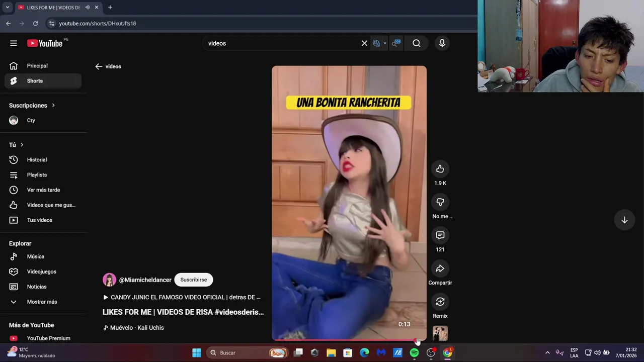Dislike the short with thumbs-down icon

tap(440, 202)
